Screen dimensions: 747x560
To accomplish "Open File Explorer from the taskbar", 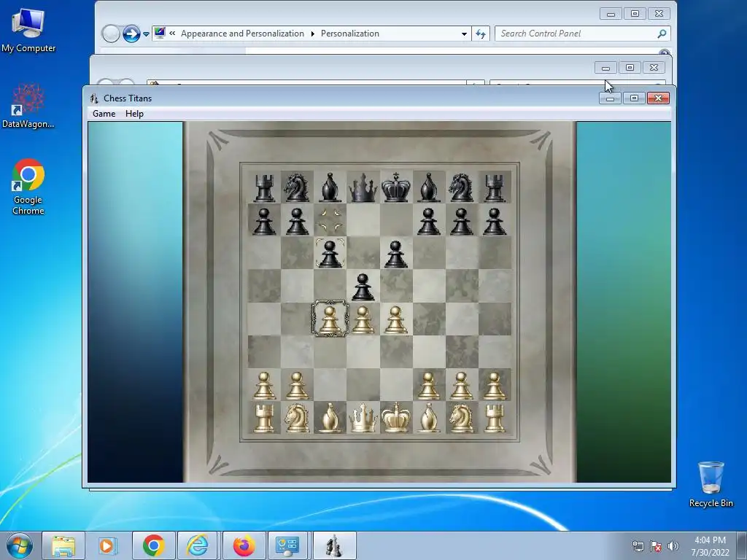I will 63,545.
